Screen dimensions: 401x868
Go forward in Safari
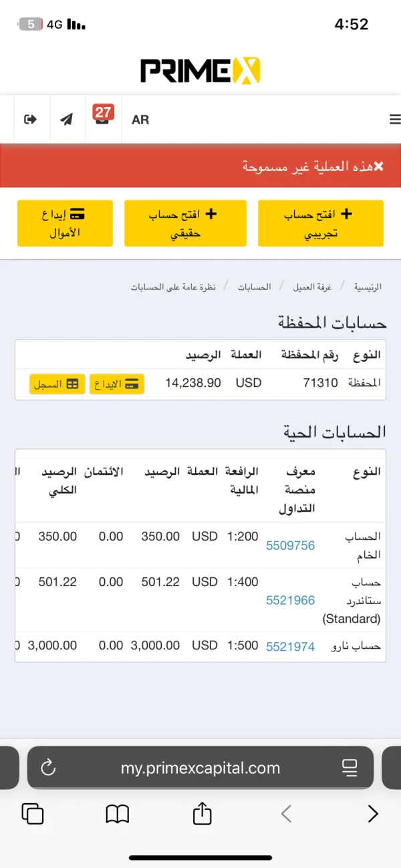point(373,813)
